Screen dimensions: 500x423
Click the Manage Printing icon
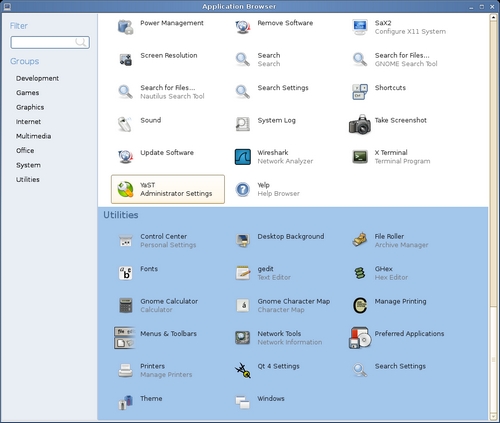(x=360, y=305)
